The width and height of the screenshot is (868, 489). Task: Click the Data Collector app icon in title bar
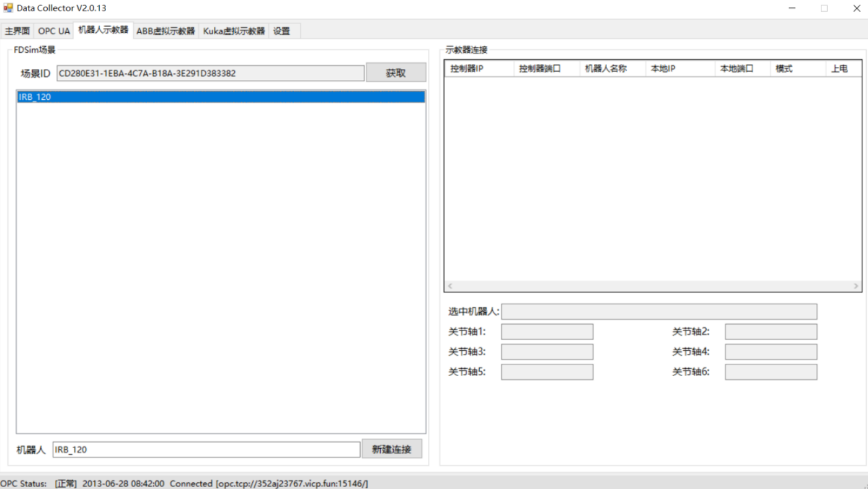tap(8, 8)
